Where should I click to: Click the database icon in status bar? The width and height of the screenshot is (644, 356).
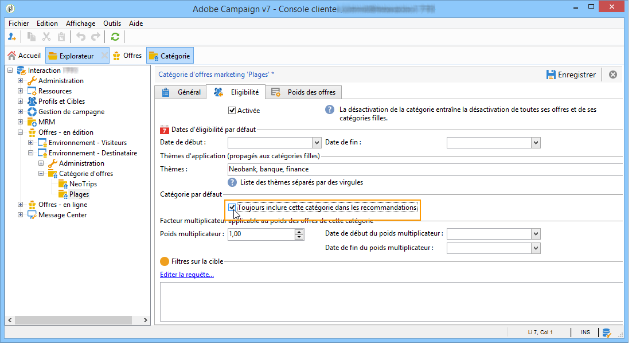click(606, 332)
